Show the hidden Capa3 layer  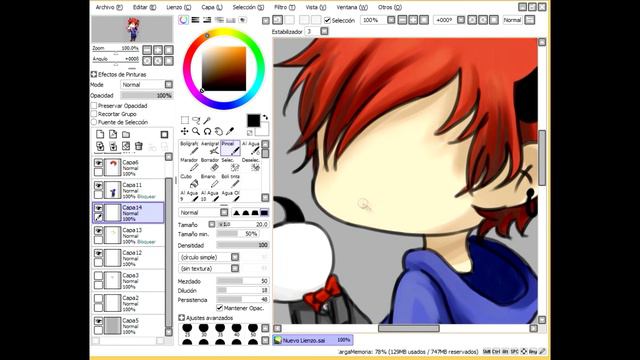[x=98, y=276]
